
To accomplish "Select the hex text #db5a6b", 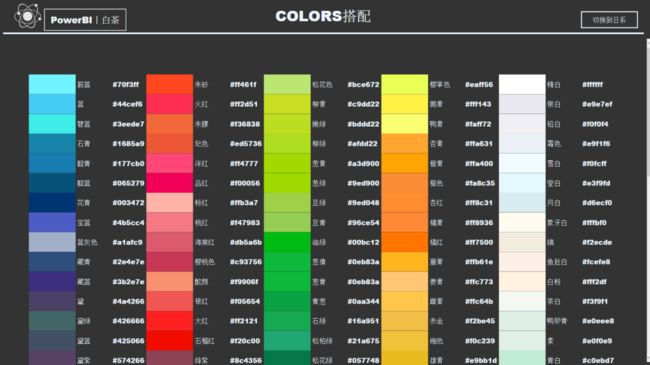I will tap(246, 242).
